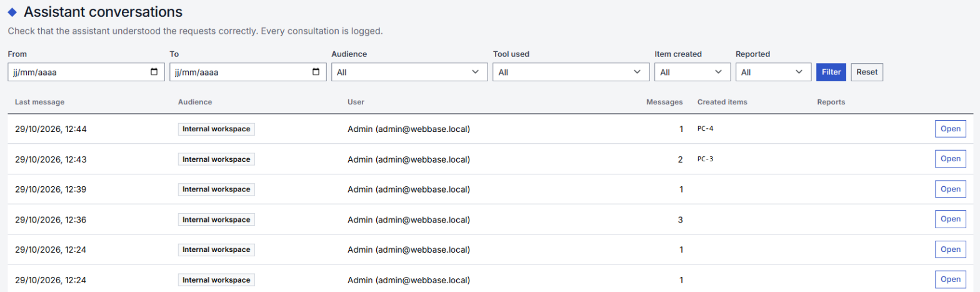Viewport: 980px width, 292px height.
Task: Click Admin user in the 12:39 row
Action: pos(409,189)
